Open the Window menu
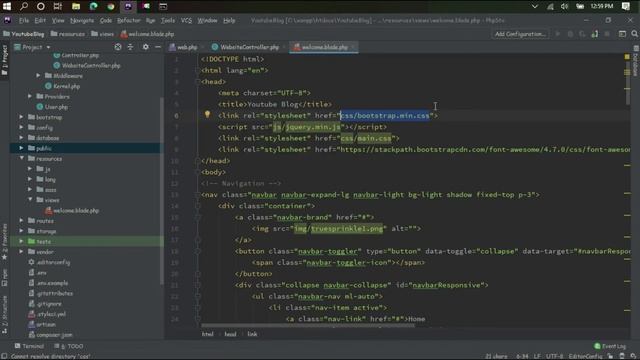The width and height of the screenshot is (640, 360). pos(207,20)
